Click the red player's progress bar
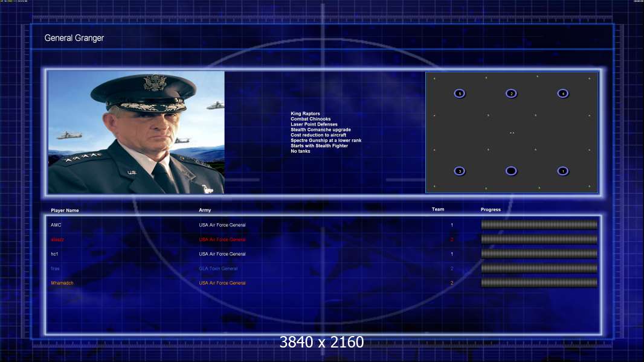 tap(539, 239)
